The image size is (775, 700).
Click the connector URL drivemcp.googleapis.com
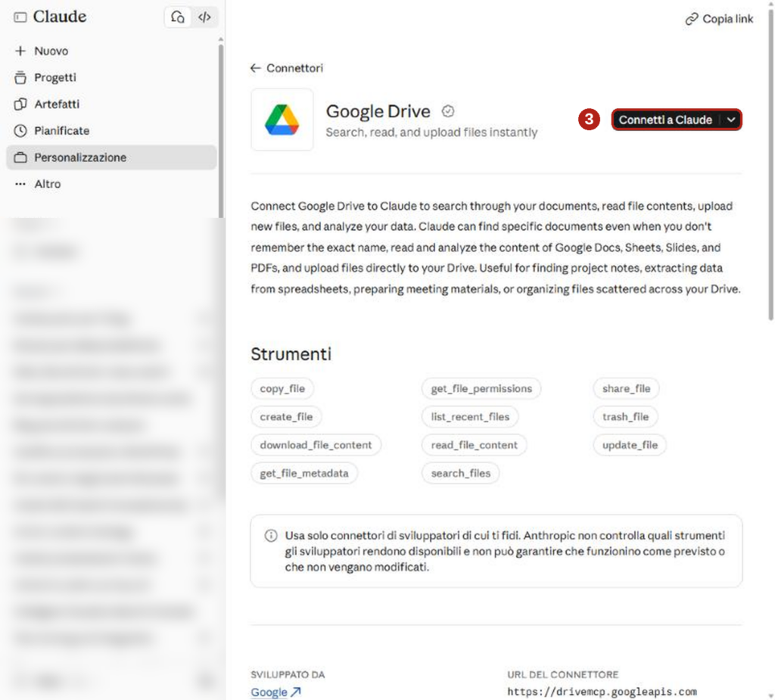tap(602, 692)
